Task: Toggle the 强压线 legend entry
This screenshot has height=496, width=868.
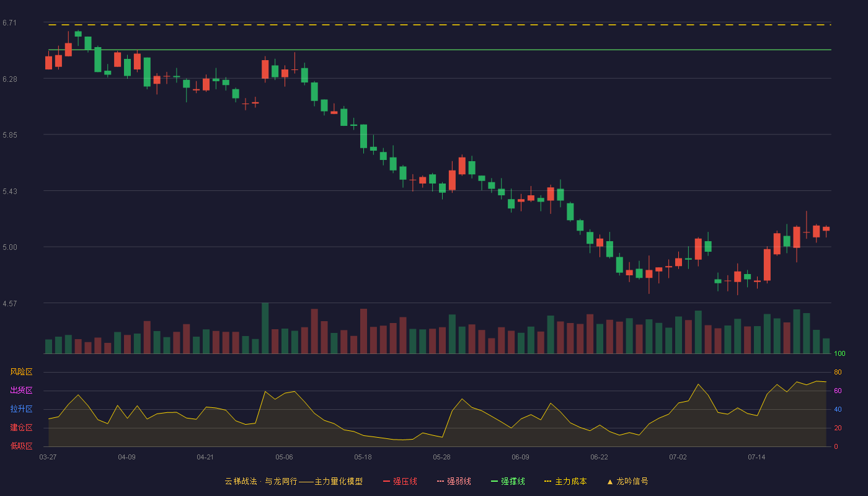Action: point(400,481)
